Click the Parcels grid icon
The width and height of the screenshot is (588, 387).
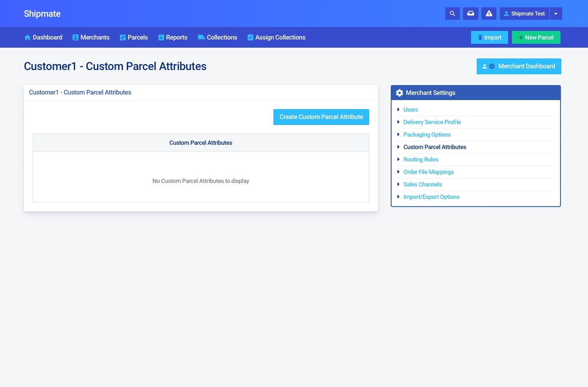pos(123,37)
